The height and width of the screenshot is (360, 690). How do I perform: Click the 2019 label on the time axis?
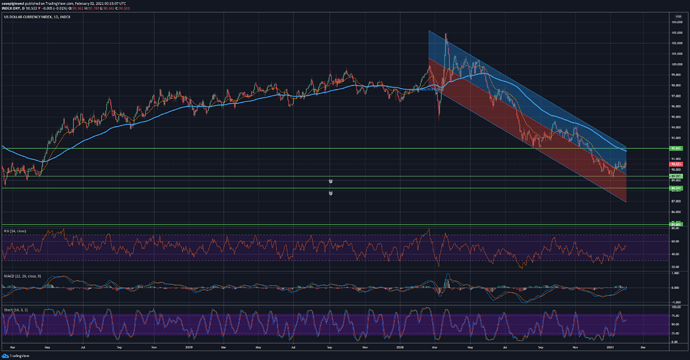click(x=188, y=347)
